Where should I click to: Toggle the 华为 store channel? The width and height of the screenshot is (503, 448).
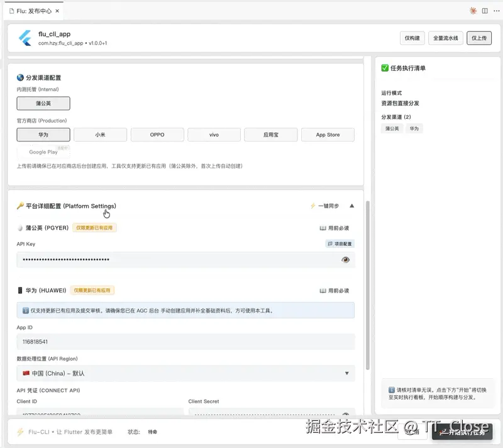pyautogui.click(x=43, y=135)
